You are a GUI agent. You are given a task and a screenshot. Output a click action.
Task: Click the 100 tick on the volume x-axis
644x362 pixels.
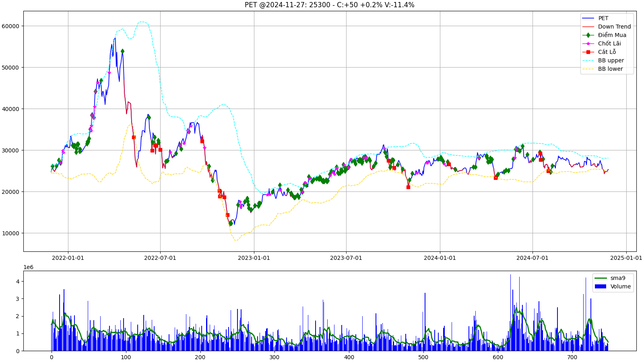(126, 357)
